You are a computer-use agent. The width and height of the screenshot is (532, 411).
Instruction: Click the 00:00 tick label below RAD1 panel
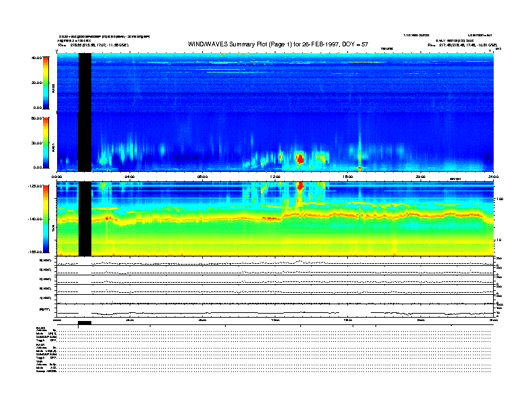(x=56, y=177)
